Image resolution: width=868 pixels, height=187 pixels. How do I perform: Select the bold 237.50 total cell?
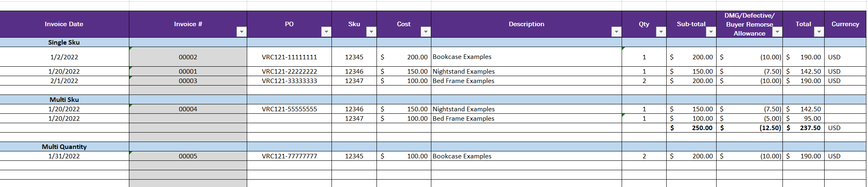click(x=803, y=128)
